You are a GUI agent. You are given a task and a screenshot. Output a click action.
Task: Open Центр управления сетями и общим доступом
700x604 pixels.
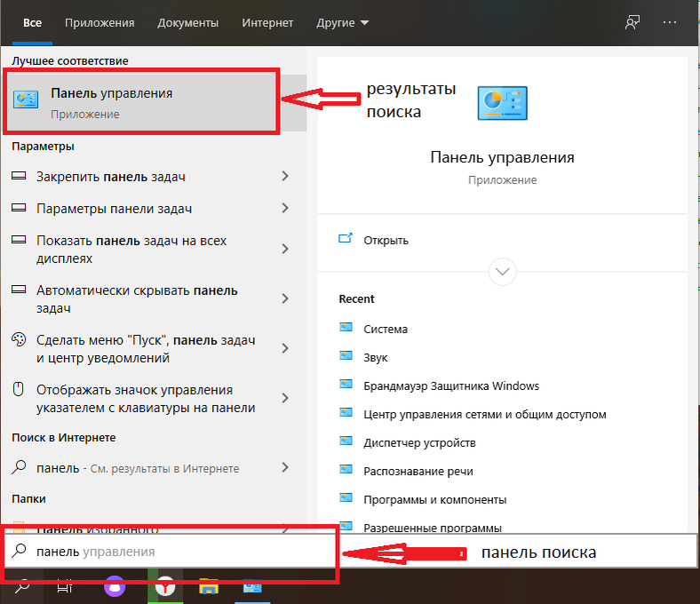tap(485, 414)
